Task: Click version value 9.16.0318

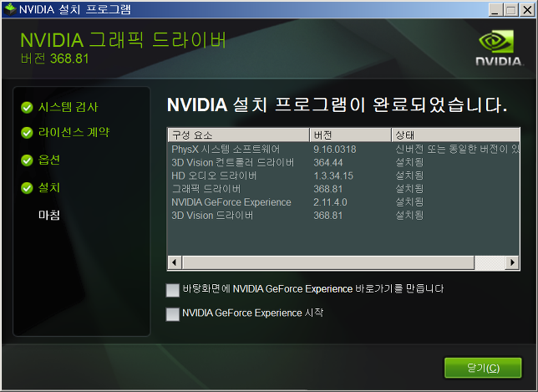Action: [334, 150]
